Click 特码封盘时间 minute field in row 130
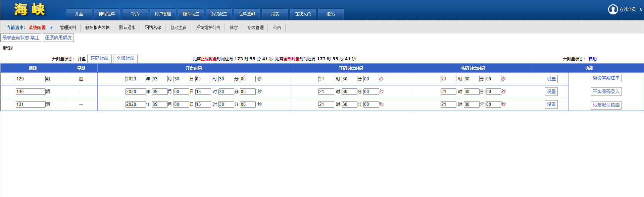The image size is (644, 197). point(472,91)
